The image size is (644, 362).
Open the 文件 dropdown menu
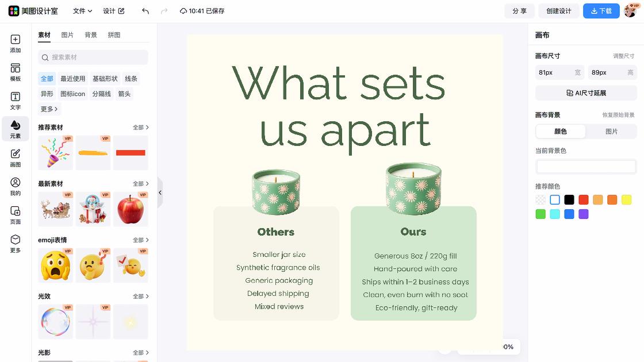point(82,11)
